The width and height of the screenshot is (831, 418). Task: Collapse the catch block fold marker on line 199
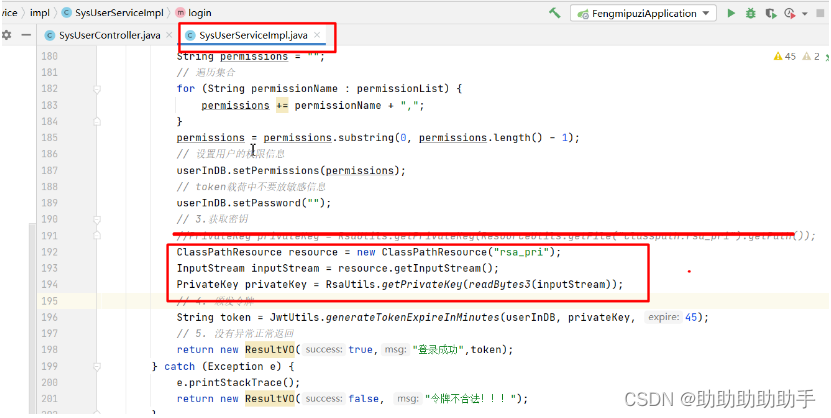click(97, 367)
